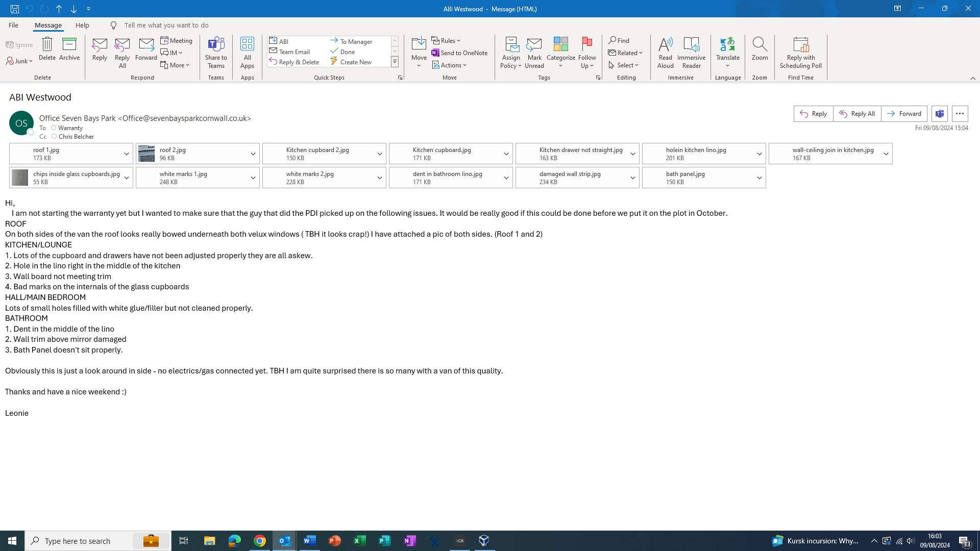Click Forward button in message header
This screenshot has height=551, width=980.
pos(904,114)
